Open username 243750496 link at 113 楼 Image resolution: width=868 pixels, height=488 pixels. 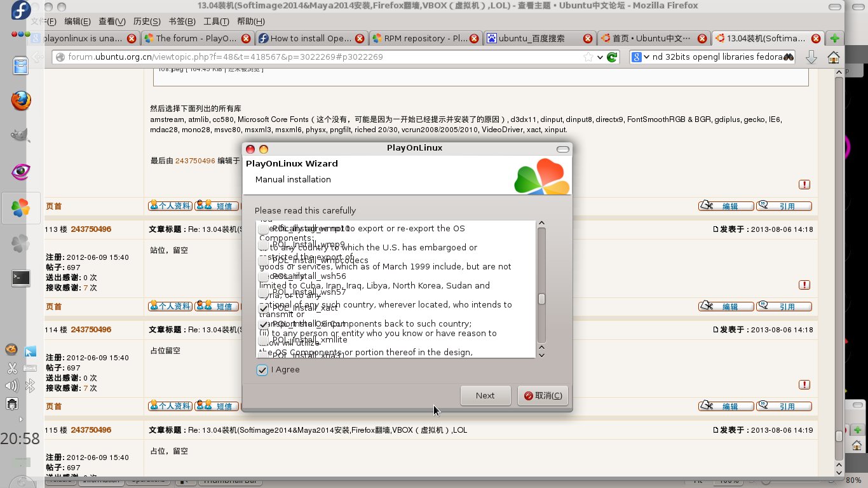(x=91, y=229)
